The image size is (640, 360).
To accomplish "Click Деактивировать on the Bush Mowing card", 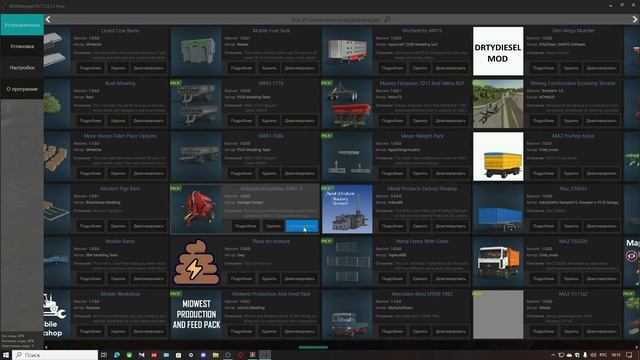I will tap(149, 120).
